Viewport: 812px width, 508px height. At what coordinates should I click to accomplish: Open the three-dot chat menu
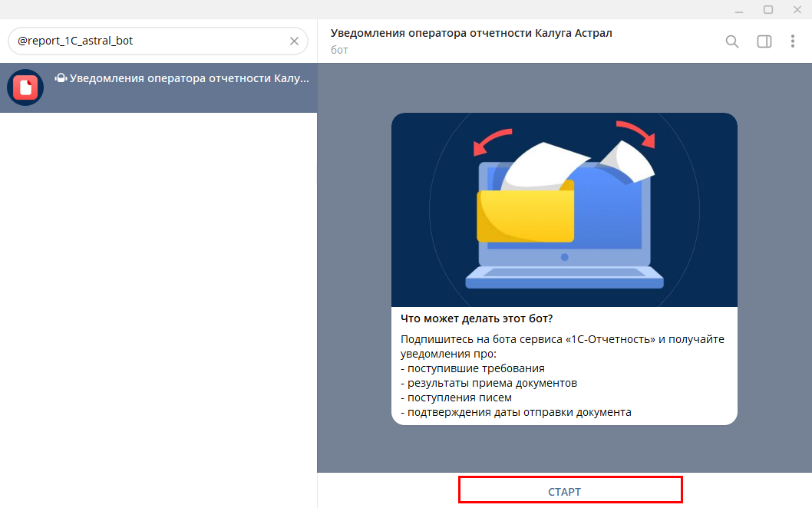pyautogui.click(x=792, y=41)
